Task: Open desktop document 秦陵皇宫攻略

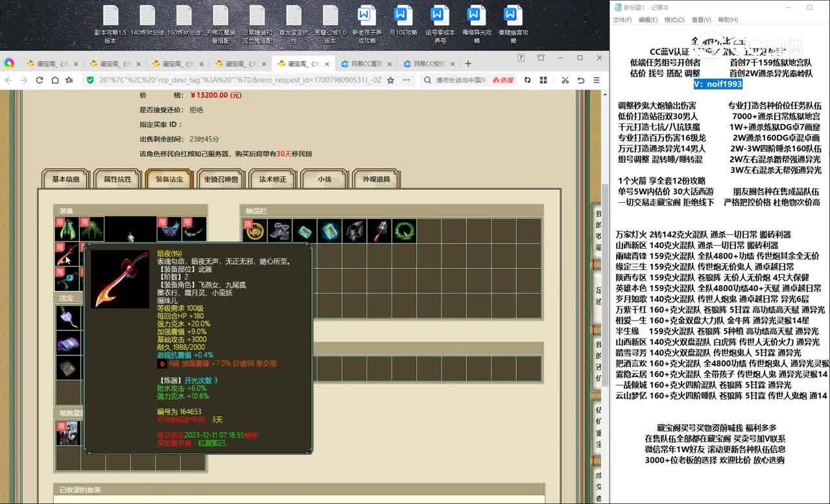Action: (x=514, y=25)
